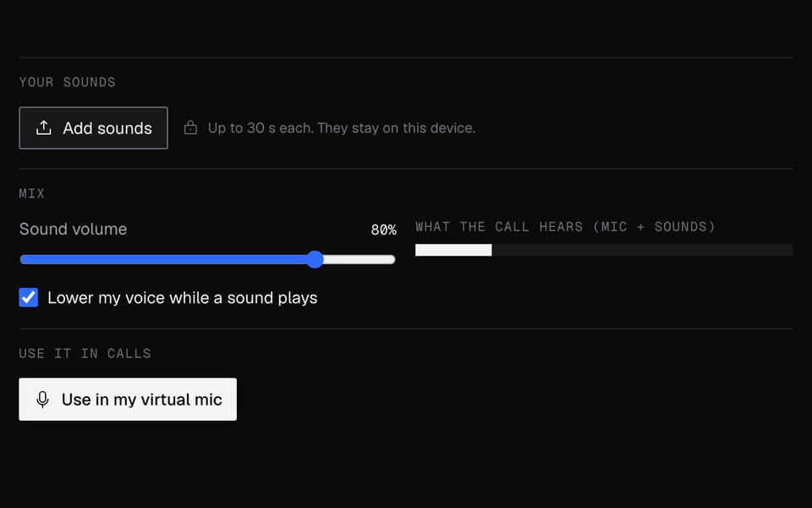Click the upload icon in Add sounds

pyautogui.click(x=43, y=128)
